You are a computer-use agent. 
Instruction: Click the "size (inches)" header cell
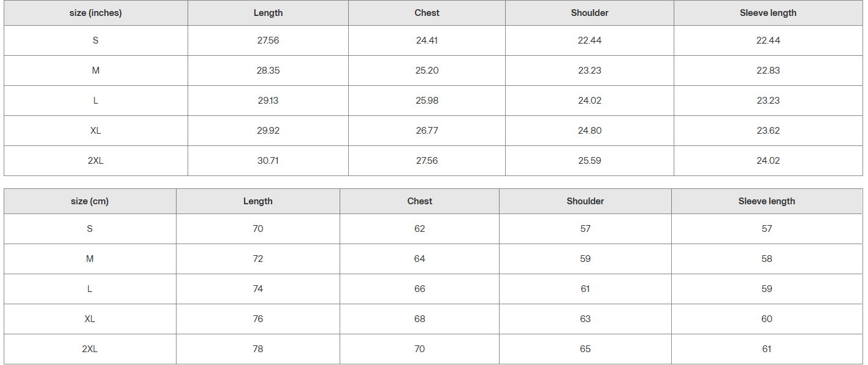tap(96, 13)
